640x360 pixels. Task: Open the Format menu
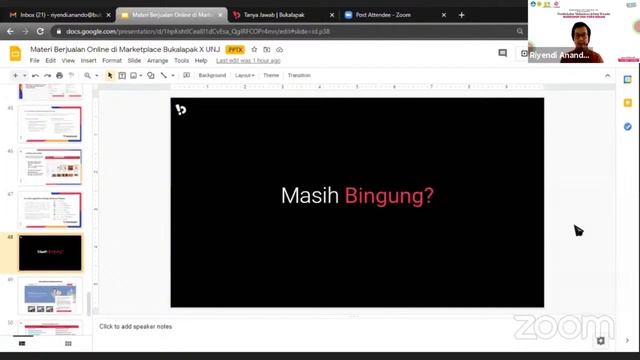[112, 60]
